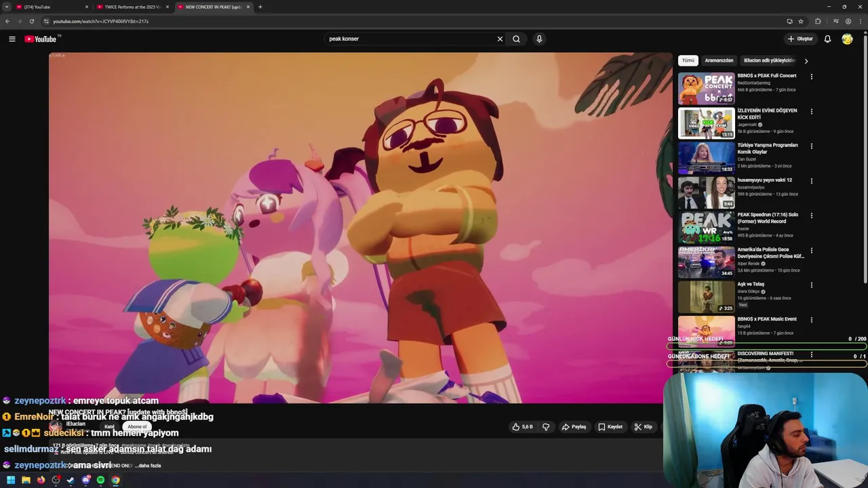Open the Chrome three-dot menu
868x488 pixels.
pos(860,21)
